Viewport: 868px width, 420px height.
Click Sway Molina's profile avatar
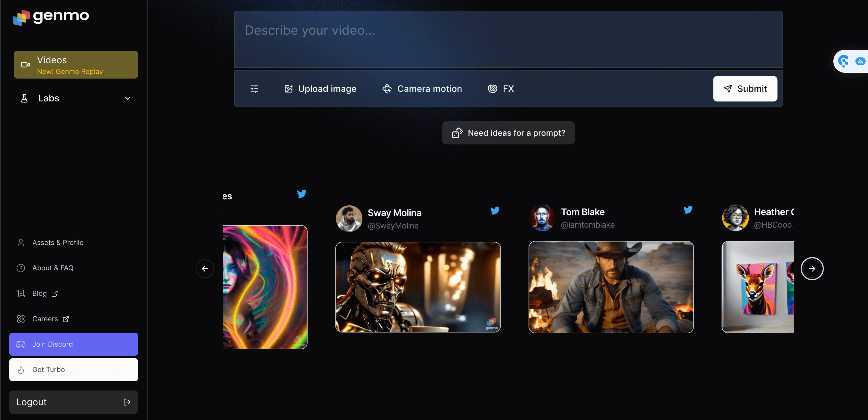pyautogui.click(x=349, y=219)
